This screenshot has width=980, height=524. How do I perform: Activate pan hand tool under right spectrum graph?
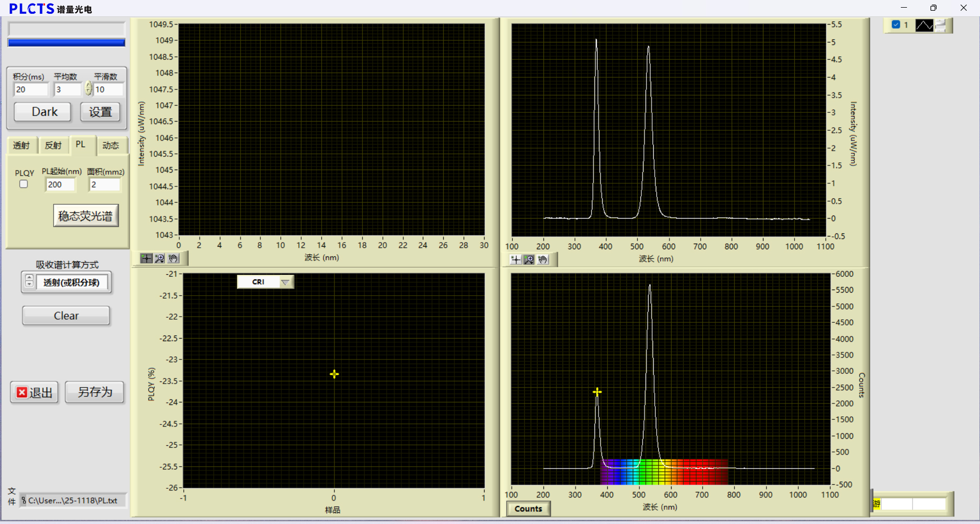[543, 260]
